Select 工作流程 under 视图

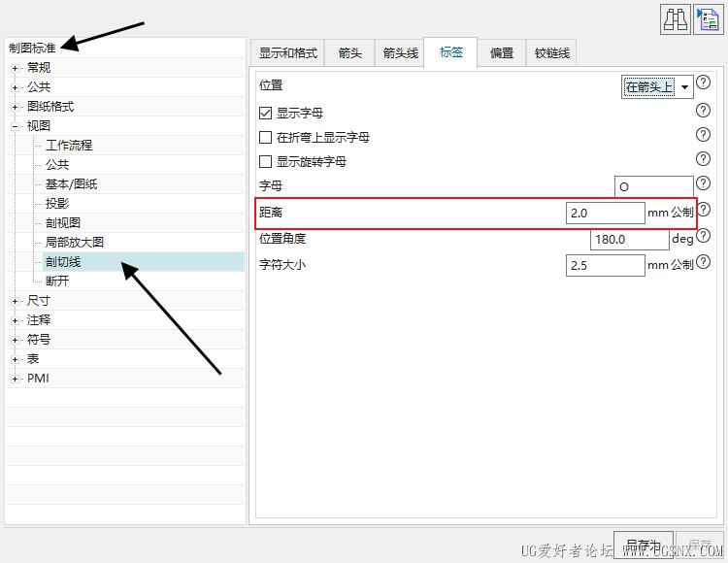69,146
